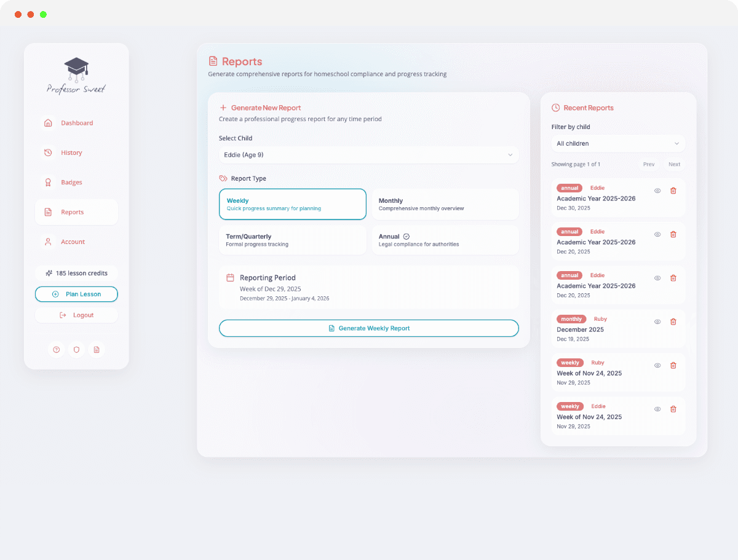This screenshot has height=560, width=738.
Task: Open the Select Child dropdown
Action: point(369,154)
